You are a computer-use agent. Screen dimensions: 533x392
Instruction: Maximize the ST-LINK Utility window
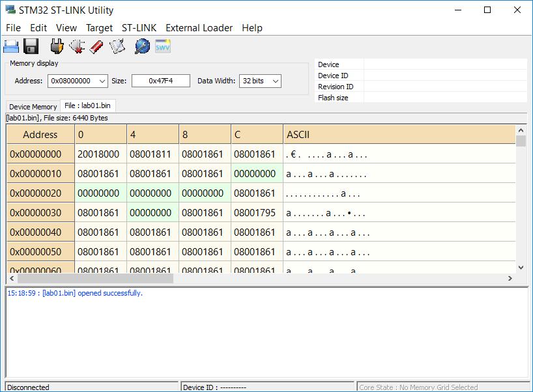point(487,10)
